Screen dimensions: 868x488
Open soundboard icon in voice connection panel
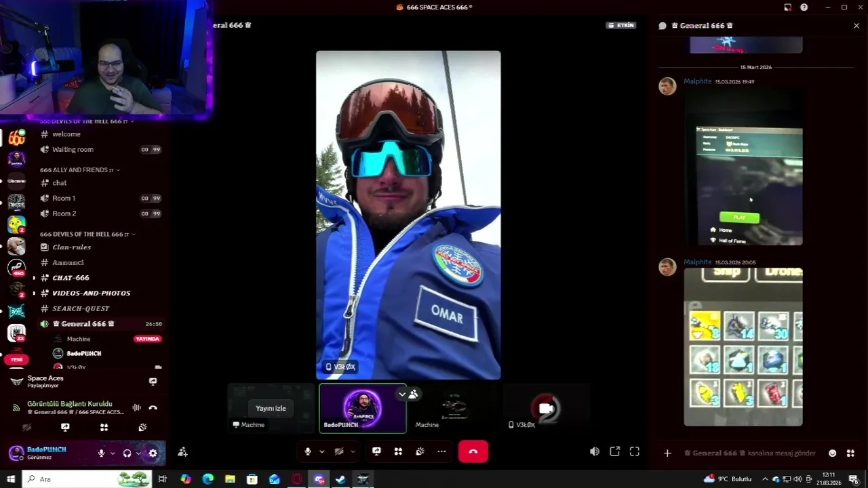(142, 428)
